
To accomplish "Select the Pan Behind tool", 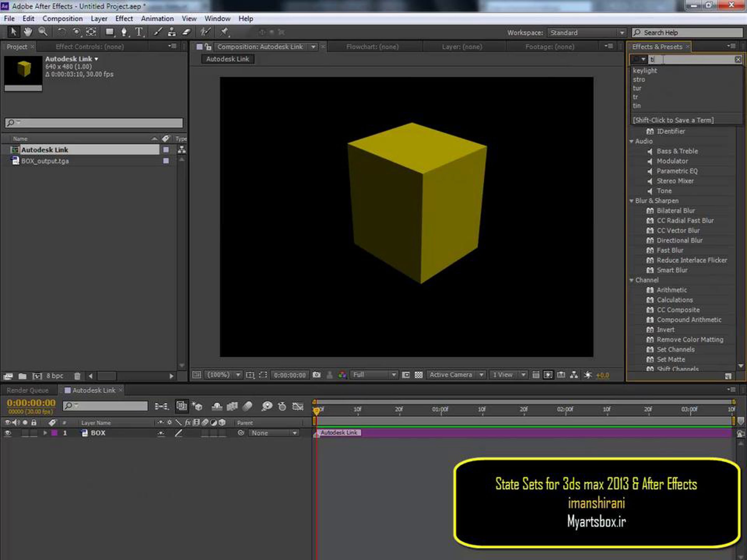I will (x=91, y=32).
